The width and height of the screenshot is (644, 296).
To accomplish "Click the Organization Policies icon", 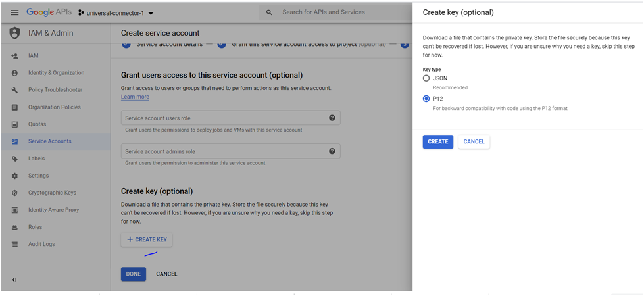I will pos(14,107).
